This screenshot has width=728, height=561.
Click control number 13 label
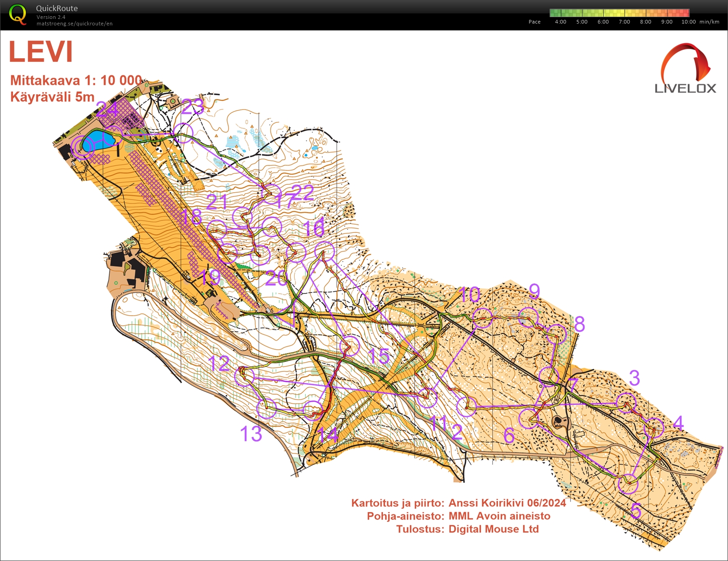coord(251,434)
